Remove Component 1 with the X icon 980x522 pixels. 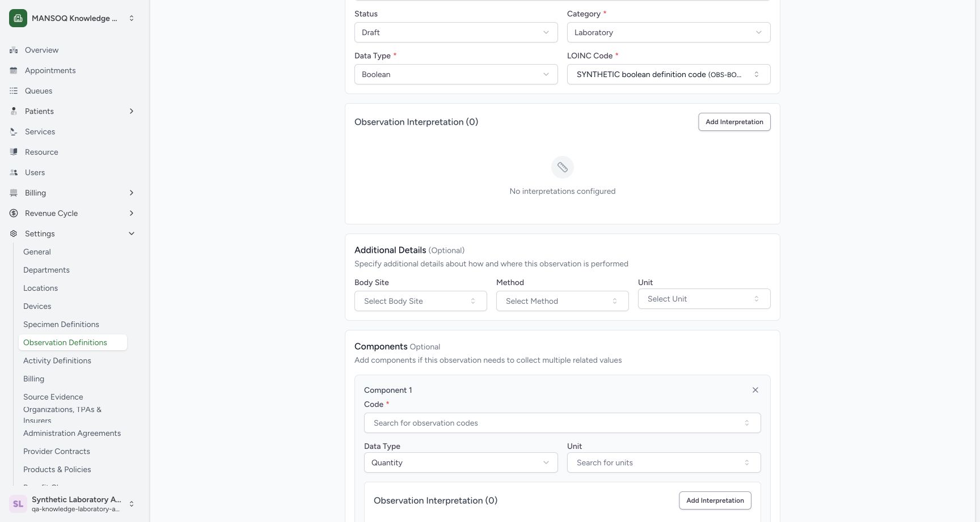tap(755, 390)
